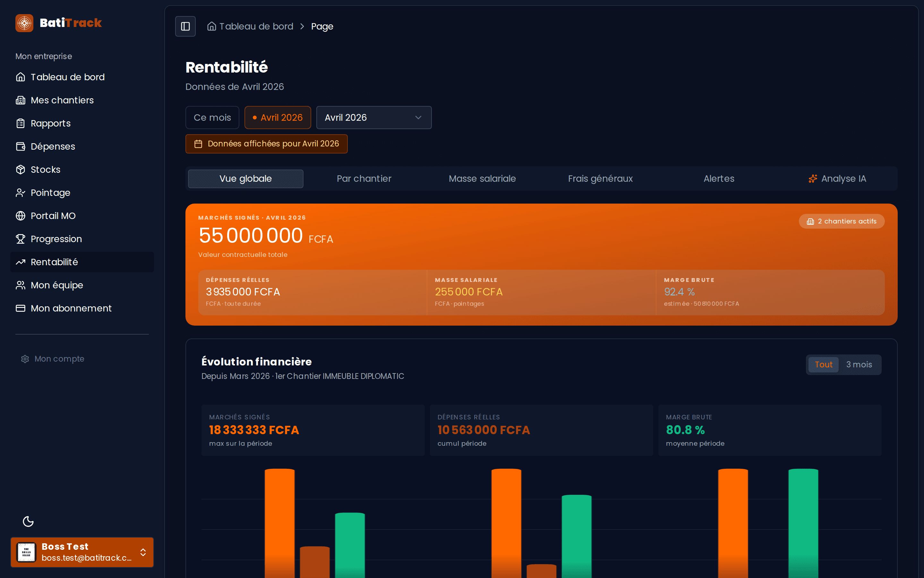This screenshot has height=578, width=924.
Task: Open the Masse salariale tab
Action: tap(482, 179)
